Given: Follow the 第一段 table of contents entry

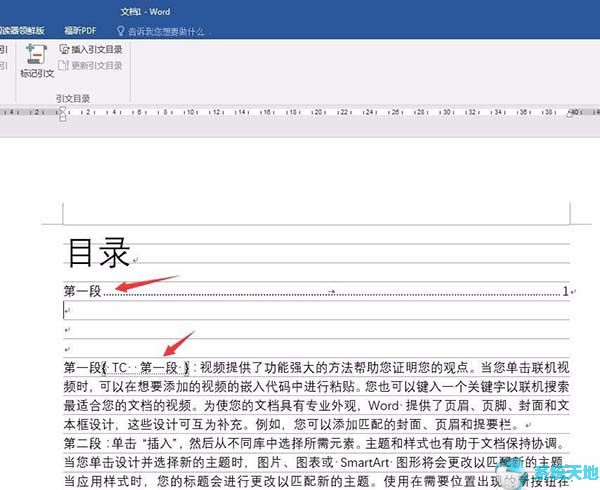Looking at the screenshot, I should [x=84, y=292].
